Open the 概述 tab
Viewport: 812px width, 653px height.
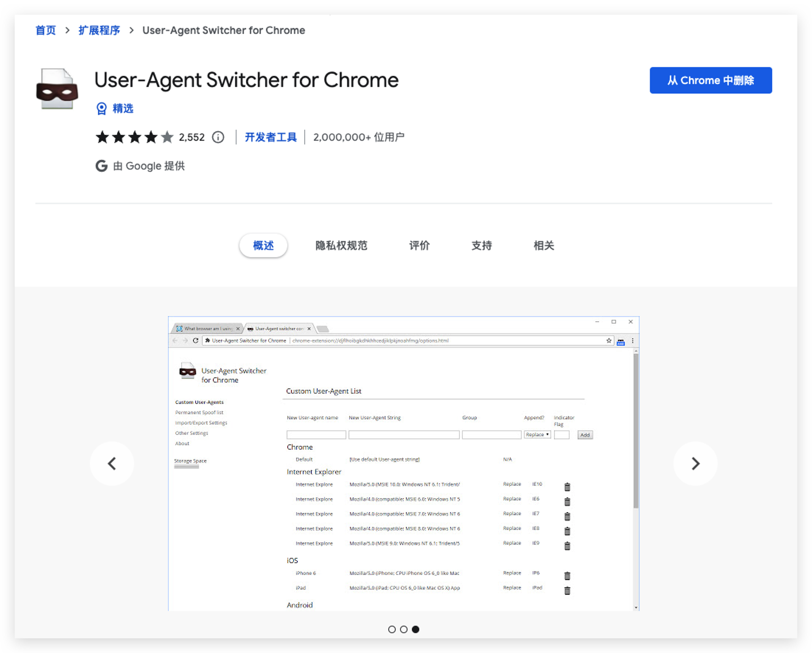[x=263, y=245]
